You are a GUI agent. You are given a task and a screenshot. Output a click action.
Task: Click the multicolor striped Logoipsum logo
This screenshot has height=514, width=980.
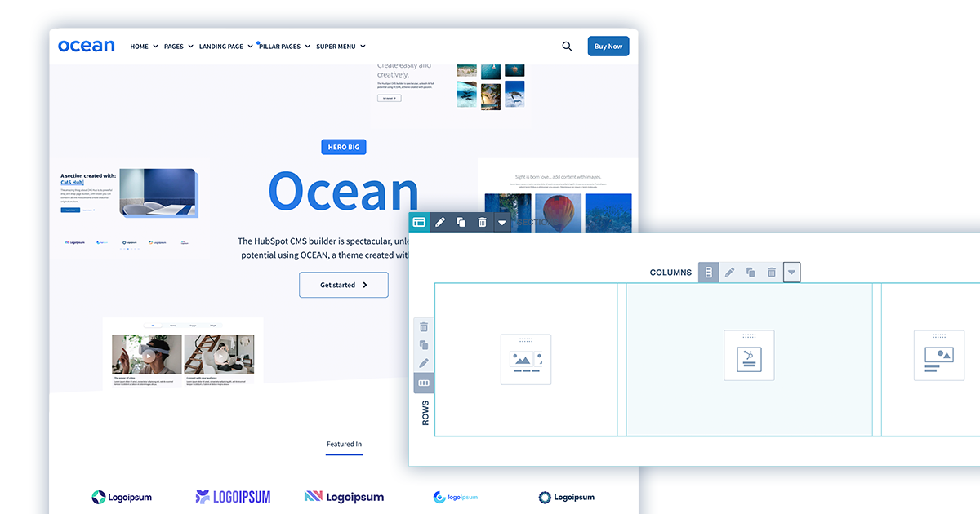coord(344,497)
